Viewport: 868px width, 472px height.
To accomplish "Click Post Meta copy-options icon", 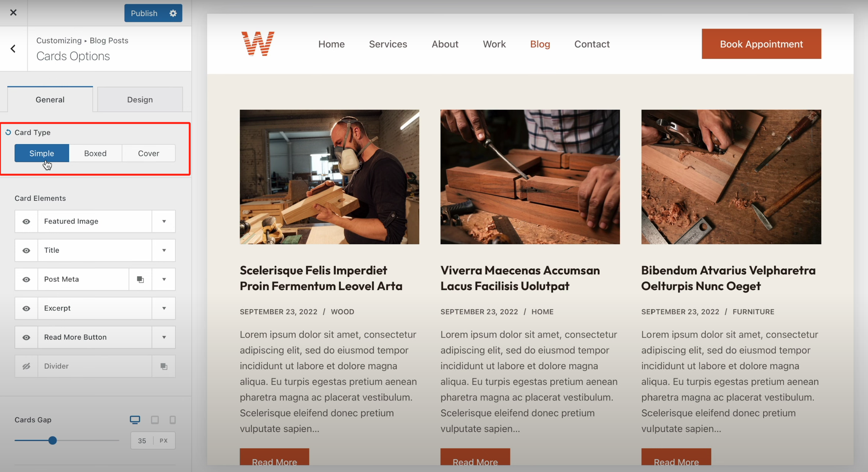I will pyautogui.click(x=140, y=279).
